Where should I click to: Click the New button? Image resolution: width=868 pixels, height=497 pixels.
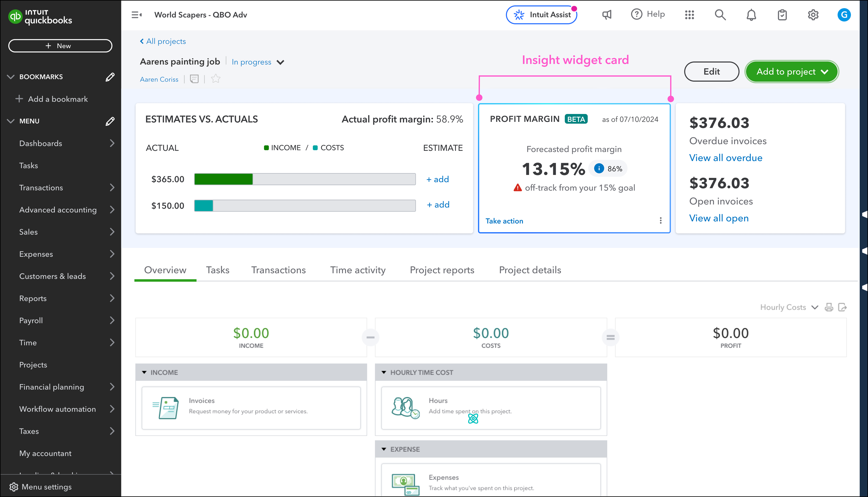click(60, 46)
